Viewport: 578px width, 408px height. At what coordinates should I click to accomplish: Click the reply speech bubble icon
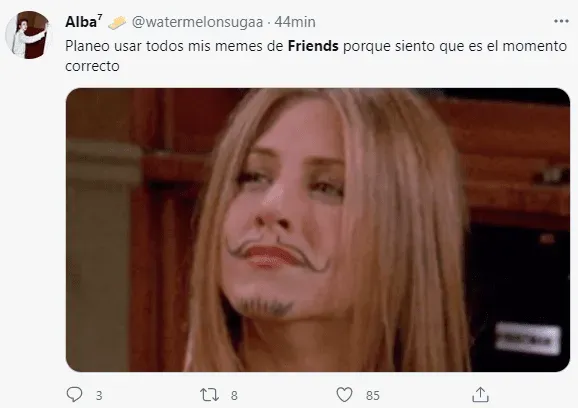tap(74, 395)
